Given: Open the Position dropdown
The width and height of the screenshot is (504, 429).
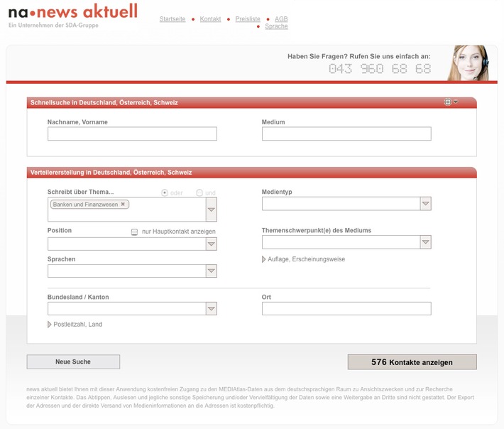Looking at the screenshot, I should pos(211,244).
